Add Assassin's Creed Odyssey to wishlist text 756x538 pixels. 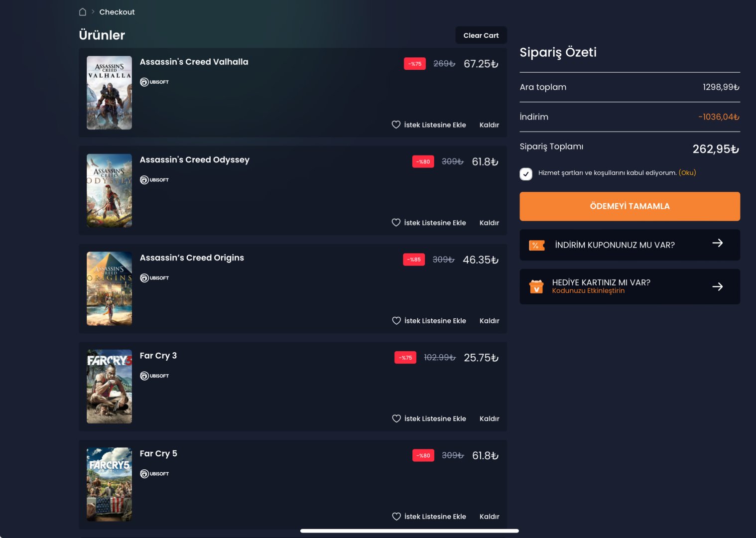(435, 223)
